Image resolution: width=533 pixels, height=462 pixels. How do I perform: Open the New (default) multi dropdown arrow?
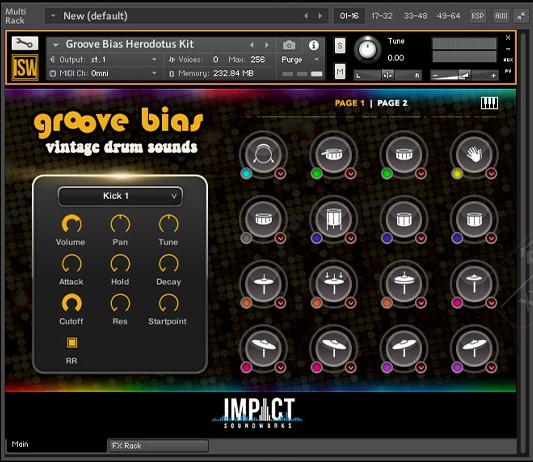(x=53, y=16)
